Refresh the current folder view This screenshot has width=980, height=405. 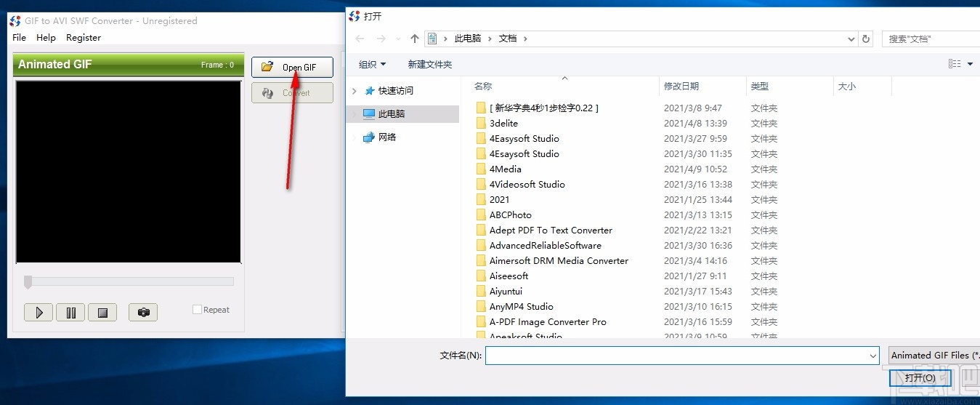tap(865, 39)
